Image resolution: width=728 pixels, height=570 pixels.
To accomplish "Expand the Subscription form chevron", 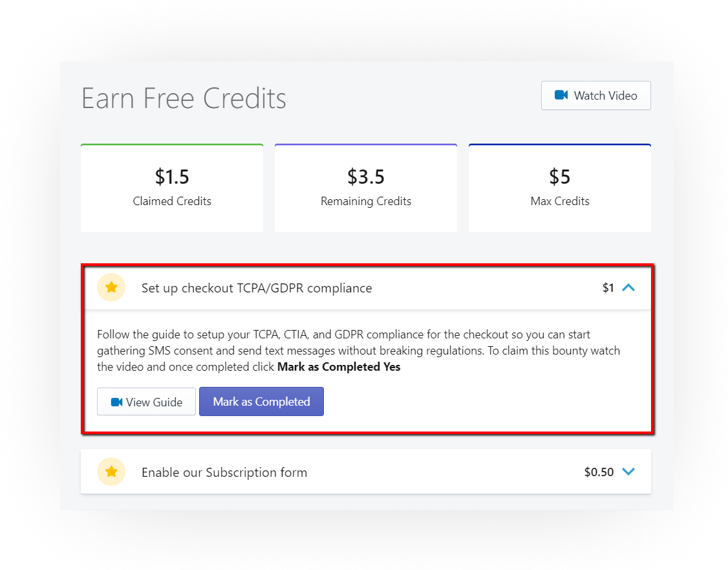I will pyautogui.click(x=628, y=472).
